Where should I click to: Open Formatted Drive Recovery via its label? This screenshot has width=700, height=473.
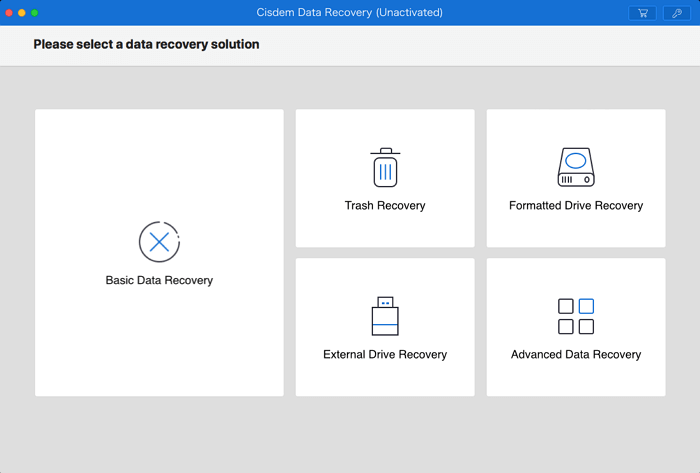point(575,206)
